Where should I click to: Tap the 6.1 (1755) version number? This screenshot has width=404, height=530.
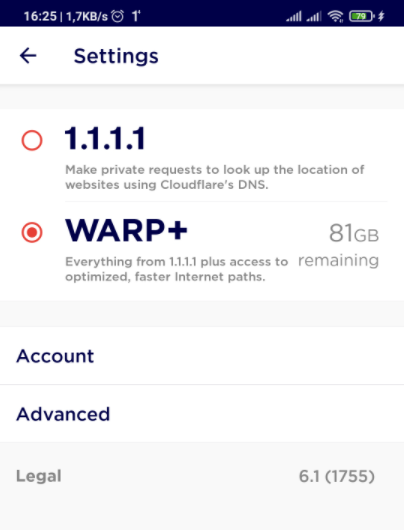[337, 476]
